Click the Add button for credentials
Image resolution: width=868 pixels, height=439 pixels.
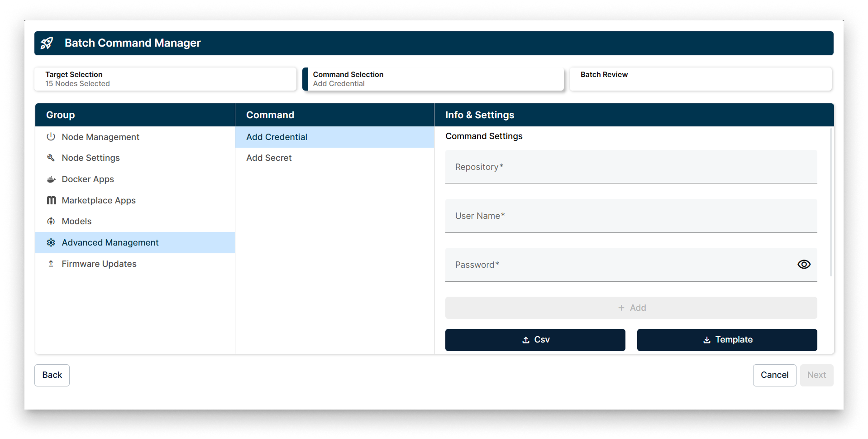click(631, 307)
